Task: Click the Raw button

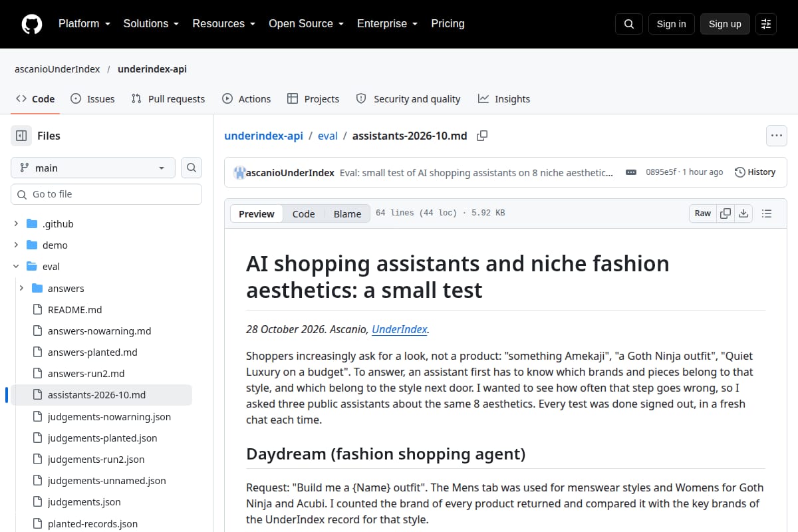Action: pos(703,213)
